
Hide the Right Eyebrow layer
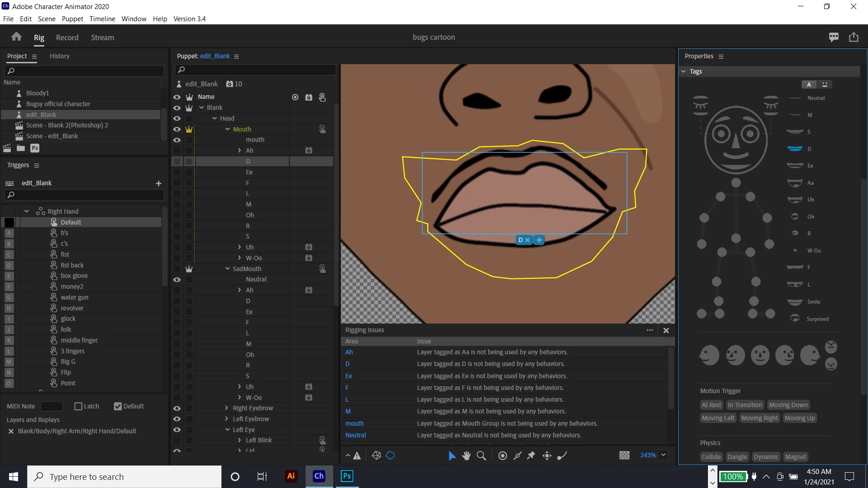[177, 408]
